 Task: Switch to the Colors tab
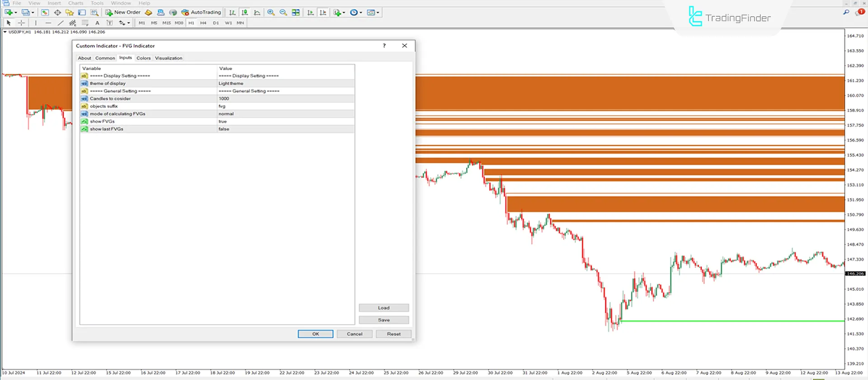pos(143,58)
